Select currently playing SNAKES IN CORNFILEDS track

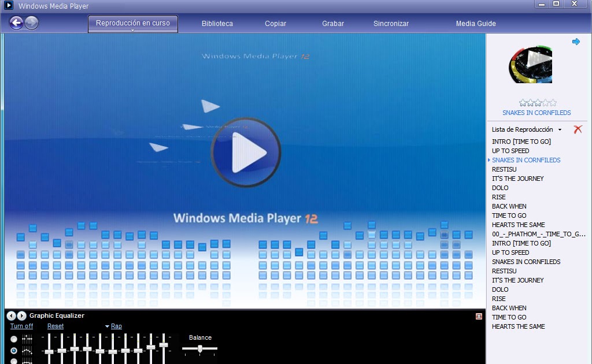526,160
